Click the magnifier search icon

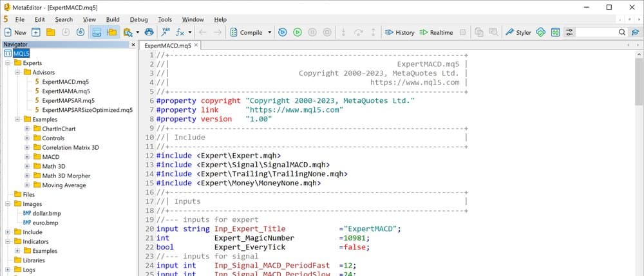click(x=622, y=32)
